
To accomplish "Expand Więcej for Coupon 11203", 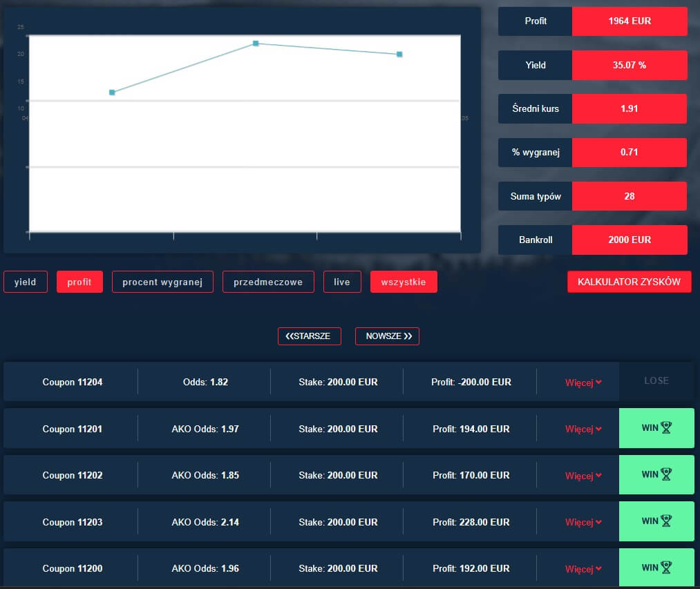I will click(583, 522).
